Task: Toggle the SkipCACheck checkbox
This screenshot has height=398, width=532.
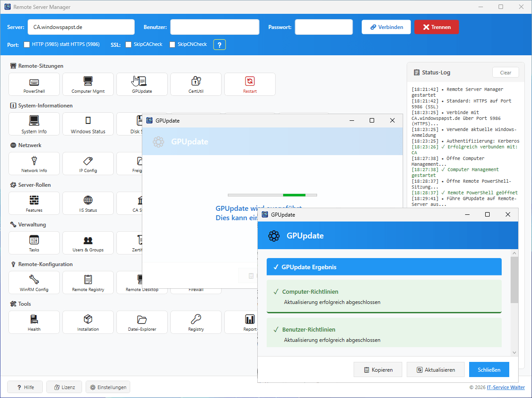Action: pos(128,45)
